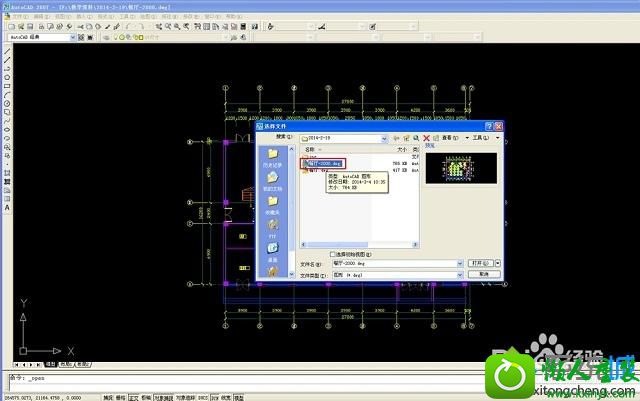The image size is (640, 401).
Task: Open 我的文档 place in dialog sidebar
Action: (273, 181)
